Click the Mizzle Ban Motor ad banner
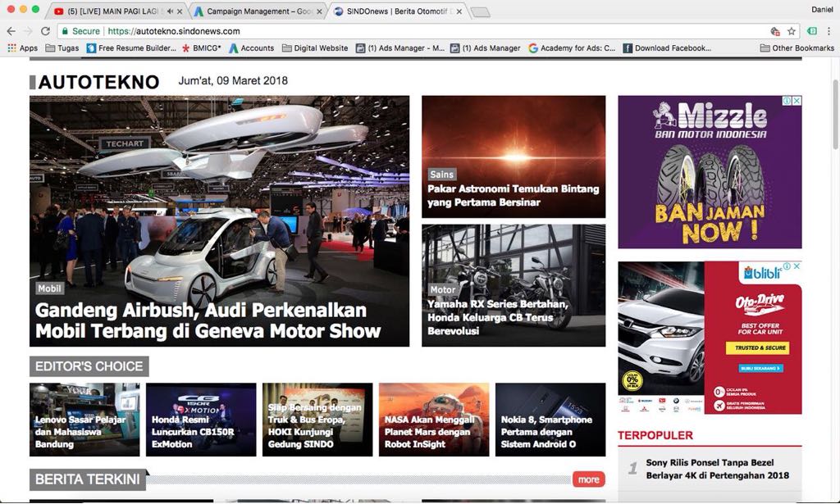Image resolution: width=840 pixels, height=504 pixels. tap(710, 172)
